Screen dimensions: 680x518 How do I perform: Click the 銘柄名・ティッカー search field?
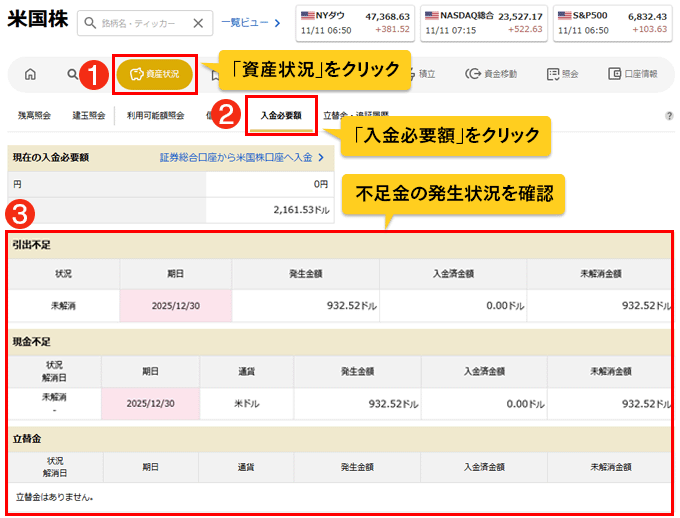pyautogui.click(x=140, y=23)
